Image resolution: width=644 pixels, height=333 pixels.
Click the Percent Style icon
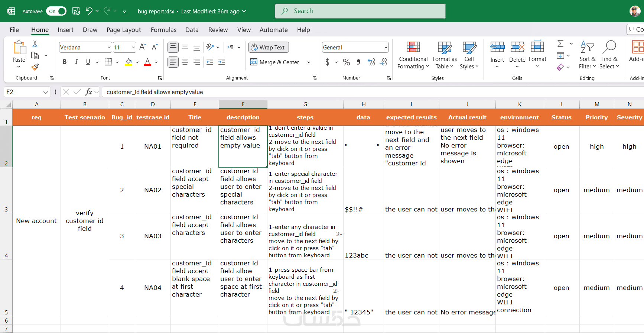347,62
